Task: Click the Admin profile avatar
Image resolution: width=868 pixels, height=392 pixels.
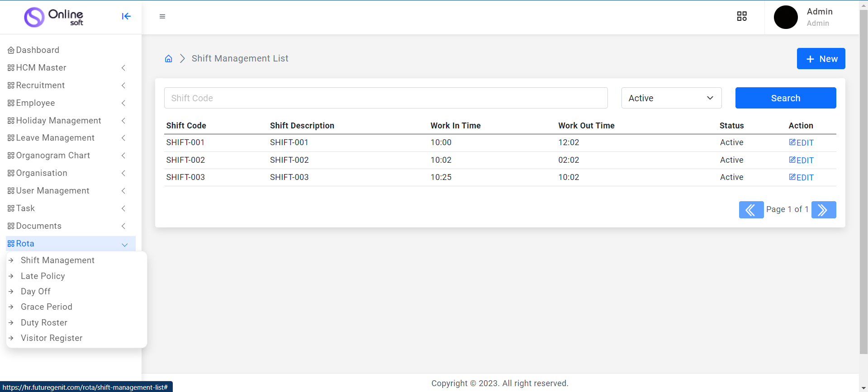Action: [786, 17]
